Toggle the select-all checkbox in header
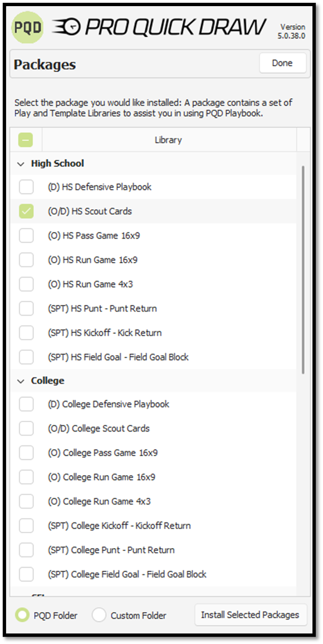This screenshot has height=644, width=323. 26,140
